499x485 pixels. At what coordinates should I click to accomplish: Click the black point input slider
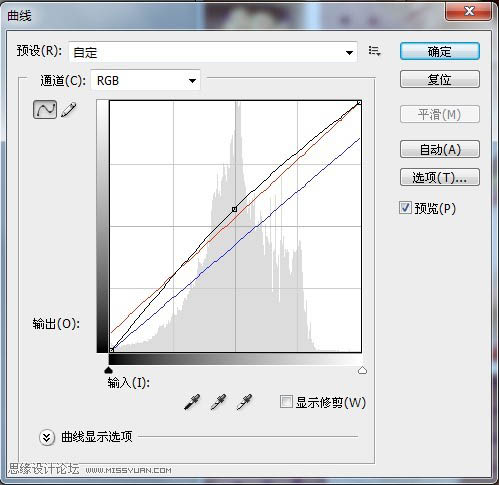[x=108, y=370]
